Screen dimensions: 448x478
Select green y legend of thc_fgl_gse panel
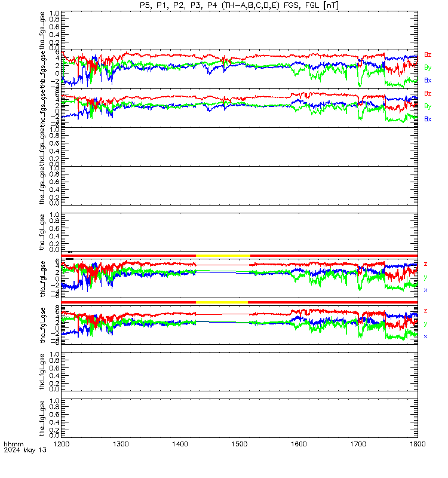click(425, 324)
